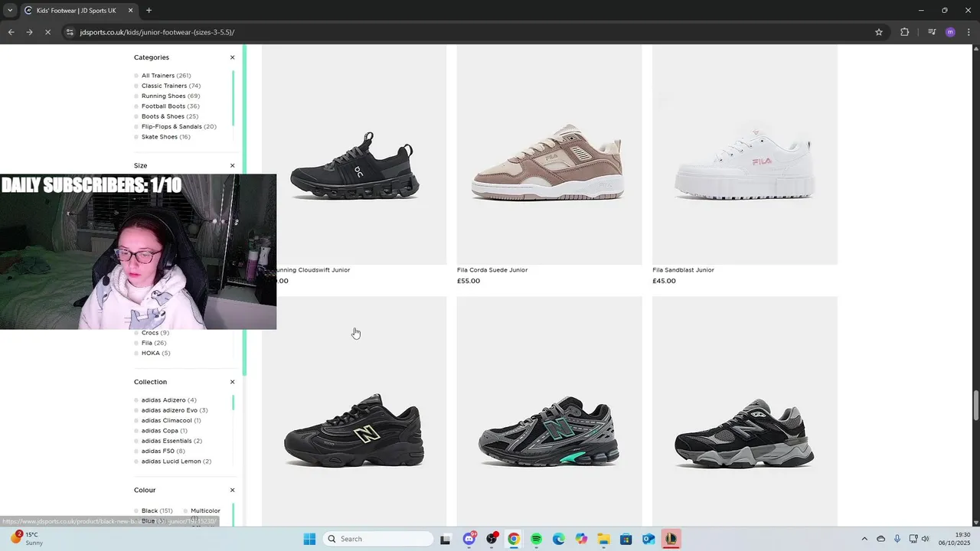
Task: Tick the All Trainers category filter
Action: pyautogui.click(x=136, y=76)
